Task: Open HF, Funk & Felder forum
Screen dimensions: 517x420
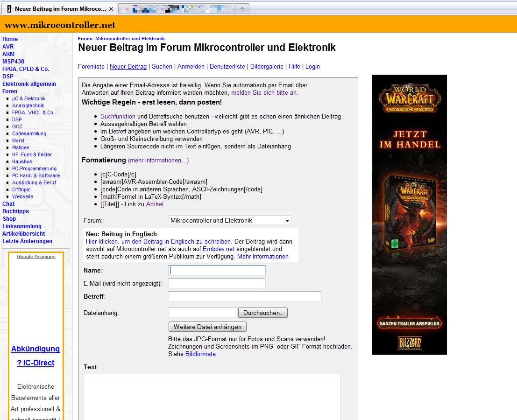Action: (32, 154)
